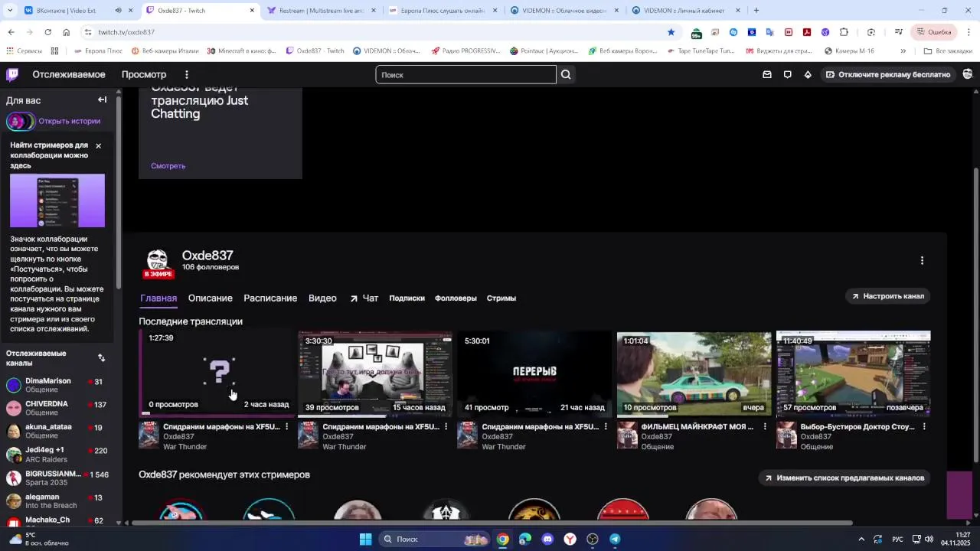Screen dimensions: 980x551
Task: Open options for the 3:30:30 broadcast
Action: point(446,426)
